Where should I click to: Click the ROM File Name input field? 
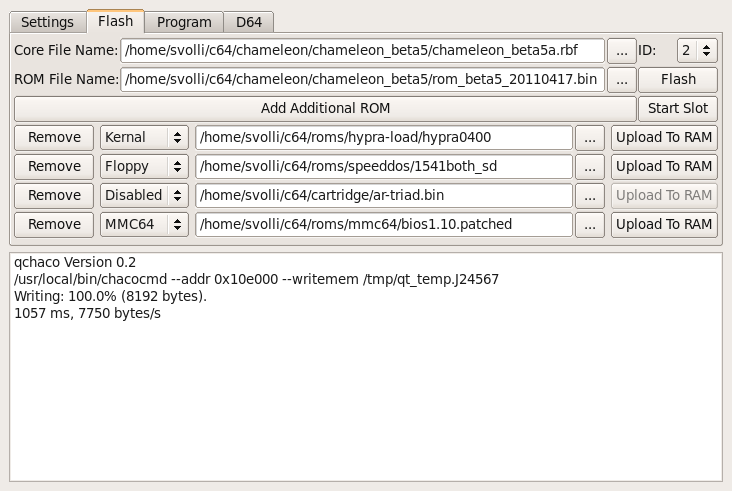click(362, 79)
